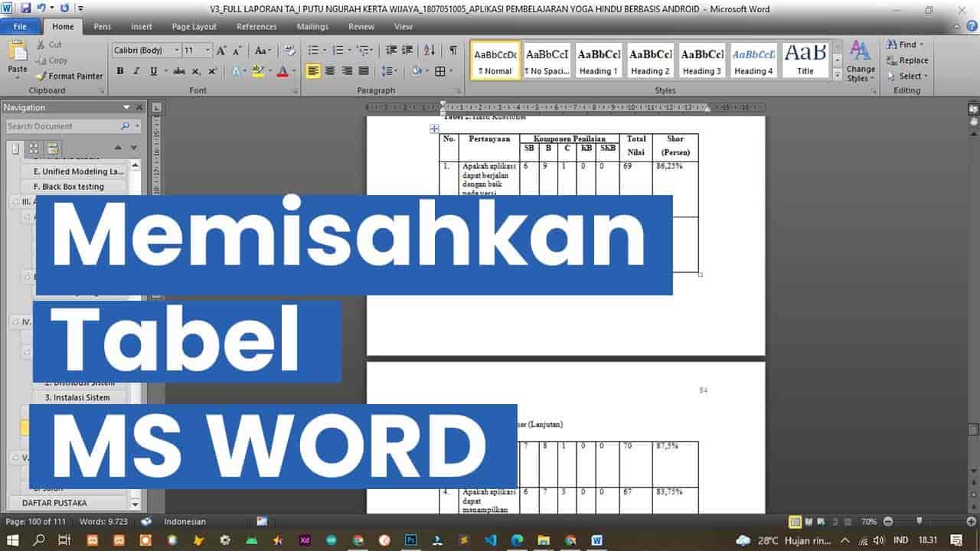Switch to Print Layout view in status bar
The width and height of the screenshot is (980, 551).
click(796, 522)
